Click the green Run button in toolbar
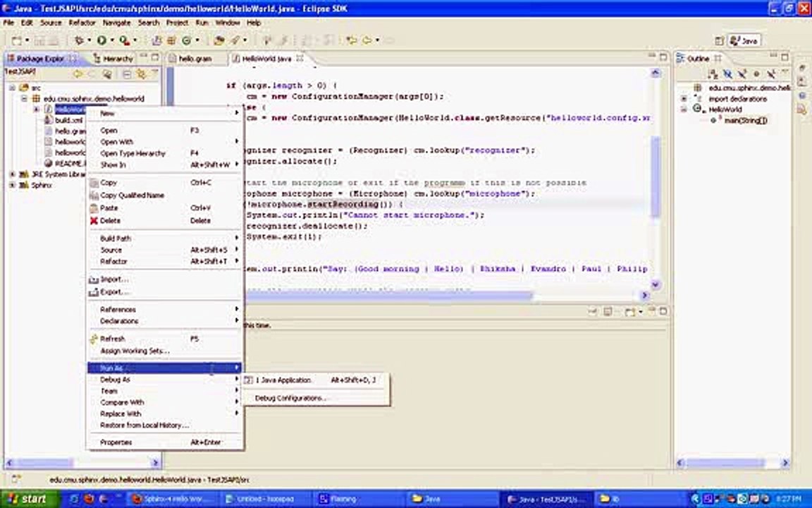This screenshot has width=812, height=508. coord(101,40)
